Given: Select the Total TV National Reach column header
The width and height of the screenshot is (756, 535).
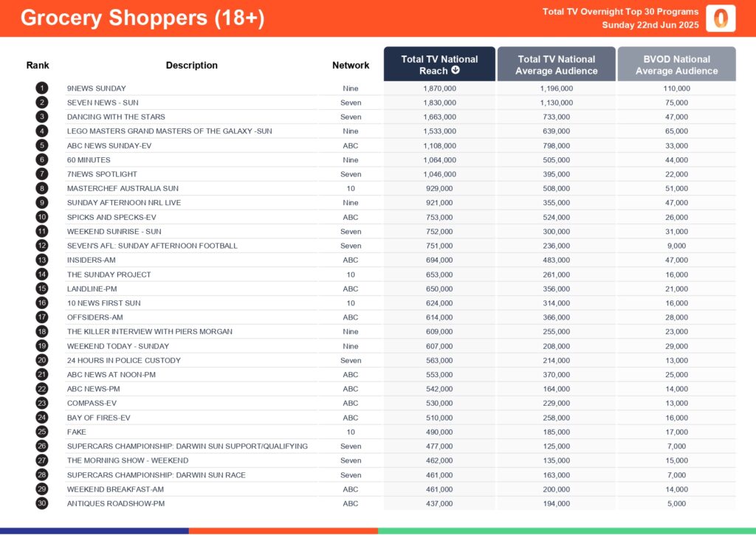Looking at the screenshot, I should point(439,64).
